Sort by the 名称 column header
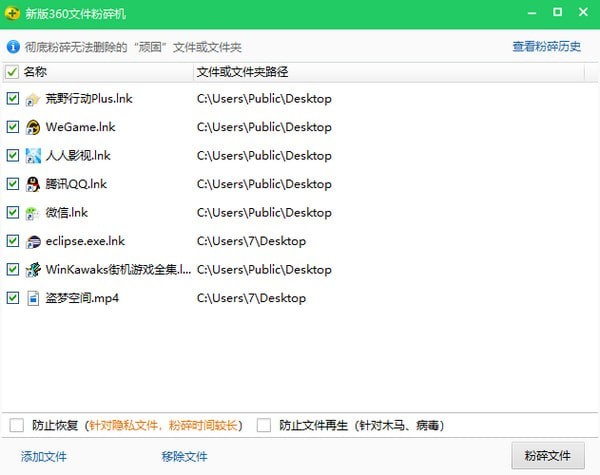This screenshot has width=600, height=475. 35,72
